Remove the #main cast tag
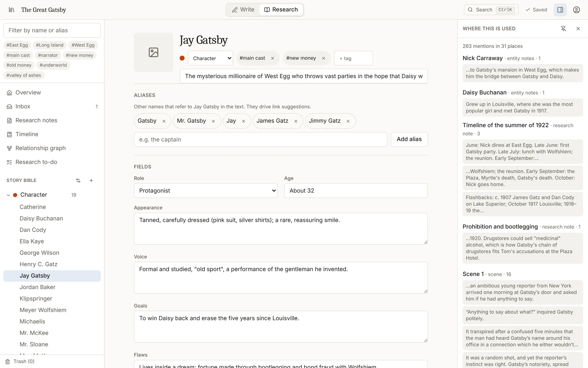 pos(273,58)
